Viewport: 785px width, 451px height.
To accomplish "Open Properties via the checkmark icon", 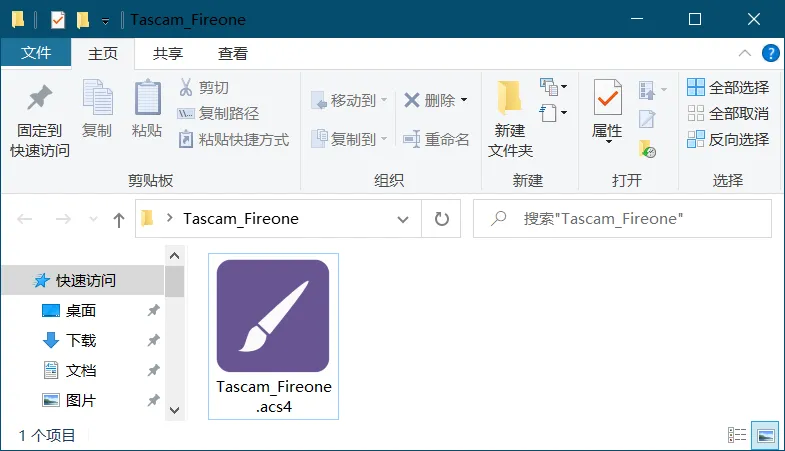I will [x=607, y=100].
